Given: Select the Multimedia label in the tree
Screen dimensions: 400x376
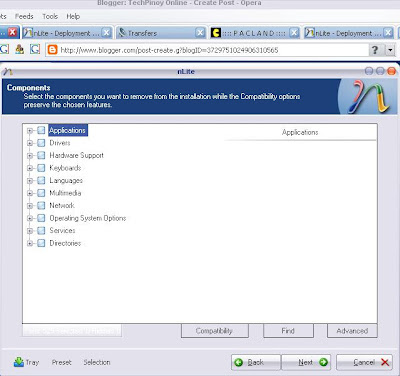Looking at the screenshot, I should [65, 193].
